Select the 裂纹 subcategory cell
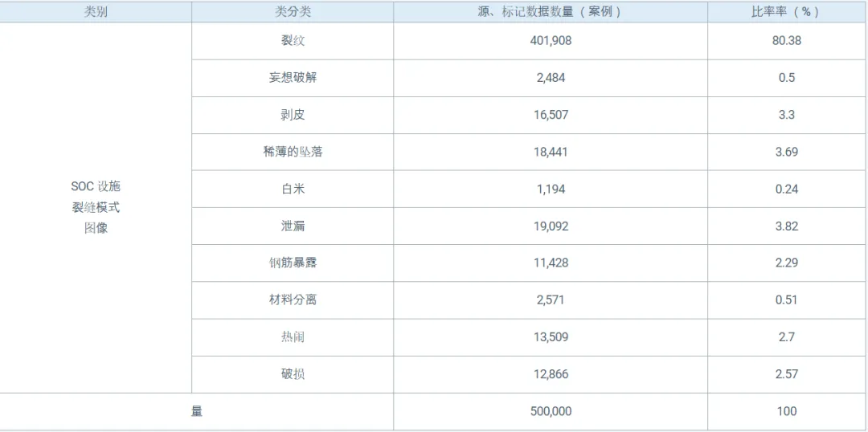 pyautogui.click(x=293, y=41)
